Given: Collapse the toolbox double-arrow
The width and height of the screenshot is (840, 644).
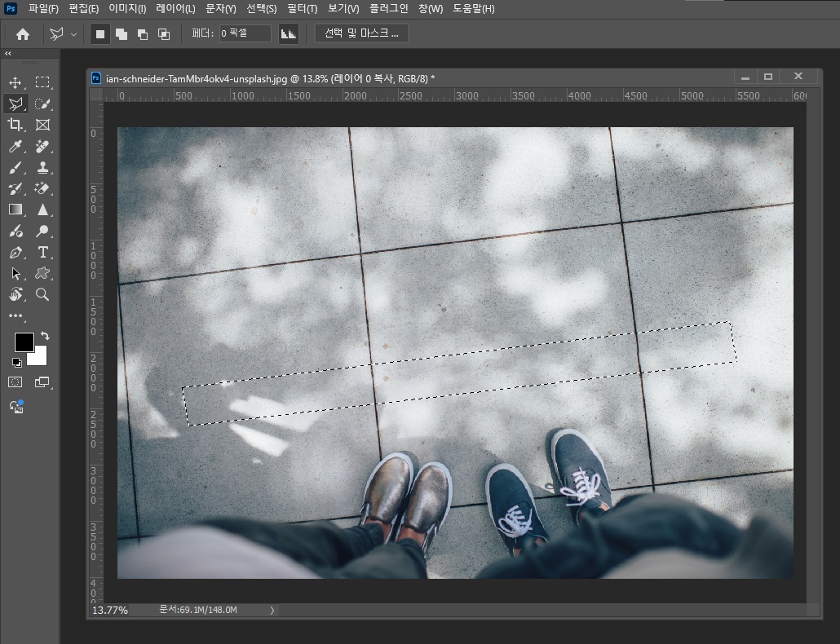Looking at the screenshot, I should 7,53.
